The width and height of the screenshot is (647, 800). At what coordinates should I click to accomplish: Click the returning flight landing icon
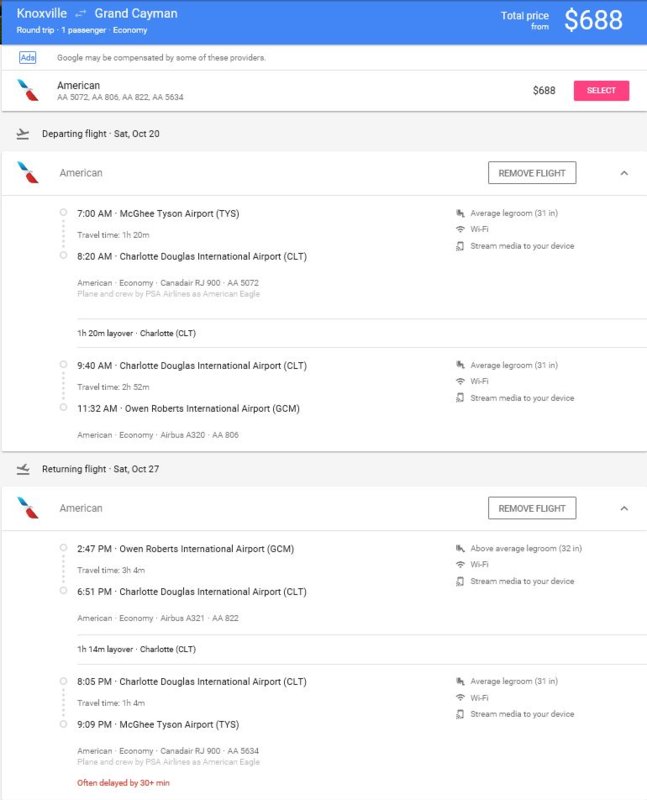(23, 468)
